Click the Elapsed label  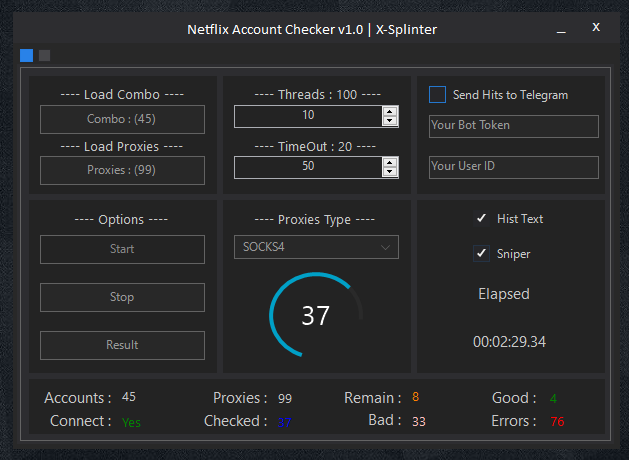click(504, 294)
